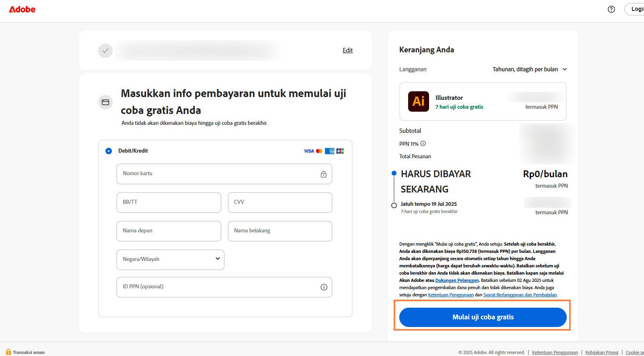Click the completed step checkmark icon

tap(105, 51)
